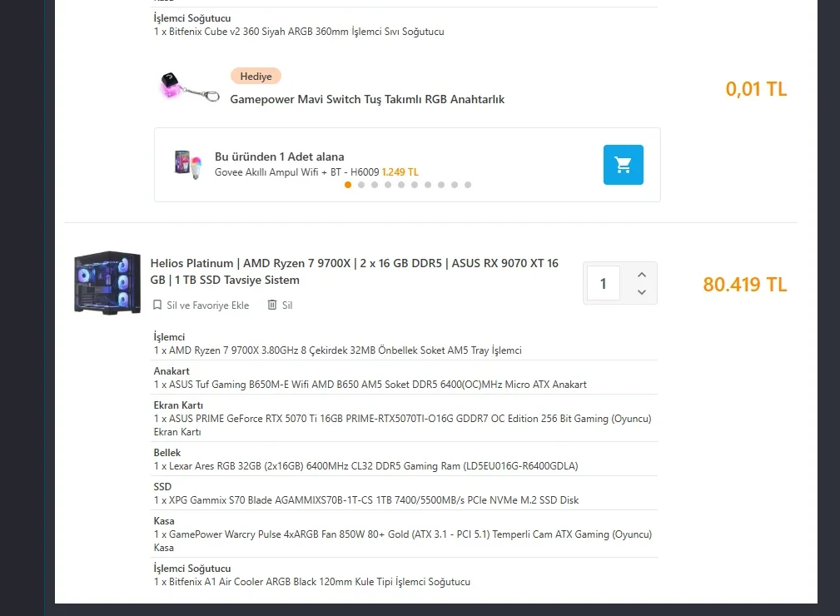Click the Bu üründen 1 Adet alana heading
This screenshot has width=840, height=616.
(279, 157)
